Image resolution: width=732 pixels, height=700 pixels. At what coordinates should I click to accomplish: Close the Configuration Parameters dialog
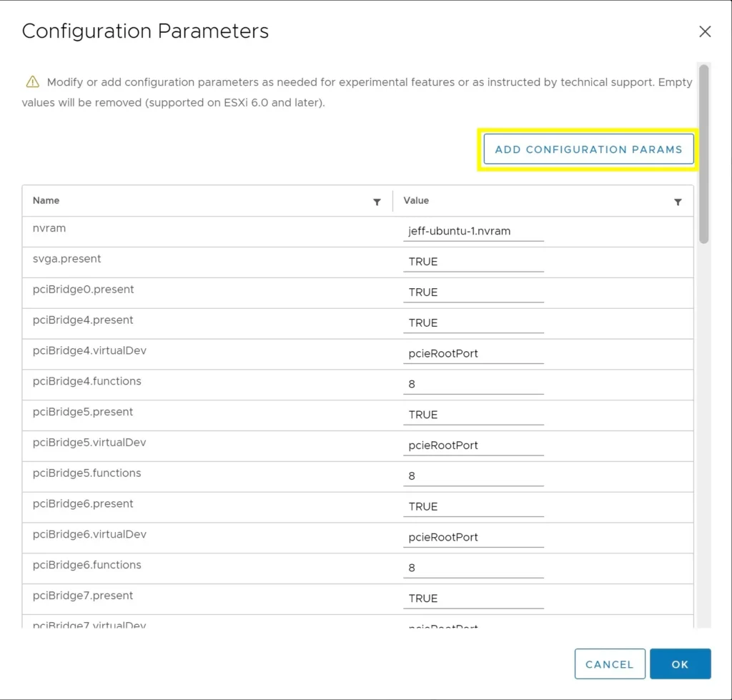click(x=705, y=31)
